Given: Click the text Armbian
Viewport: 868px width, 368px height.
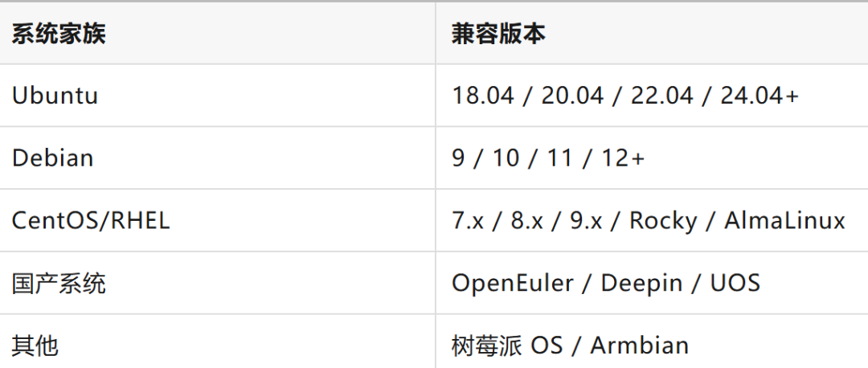Looking at the screenshot, I should (640, 346).
